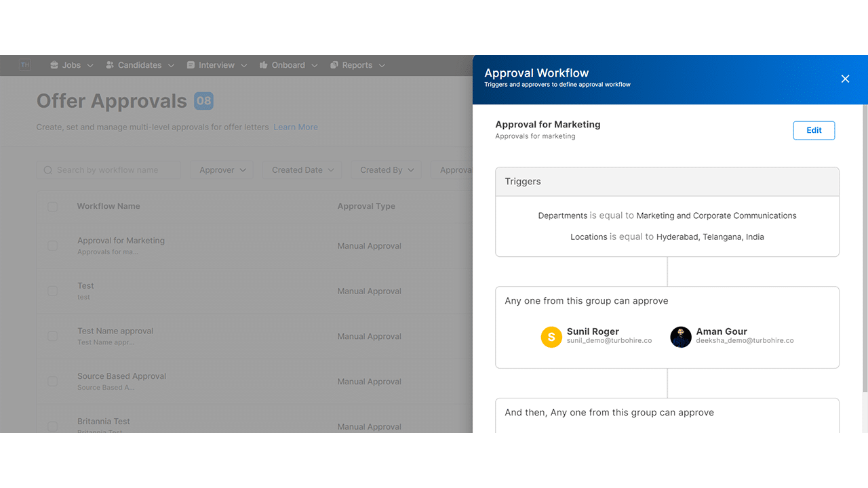This screenshot has height=488, width=868.
Task: Click the TH logo icon top left
Action: [25, 64]
